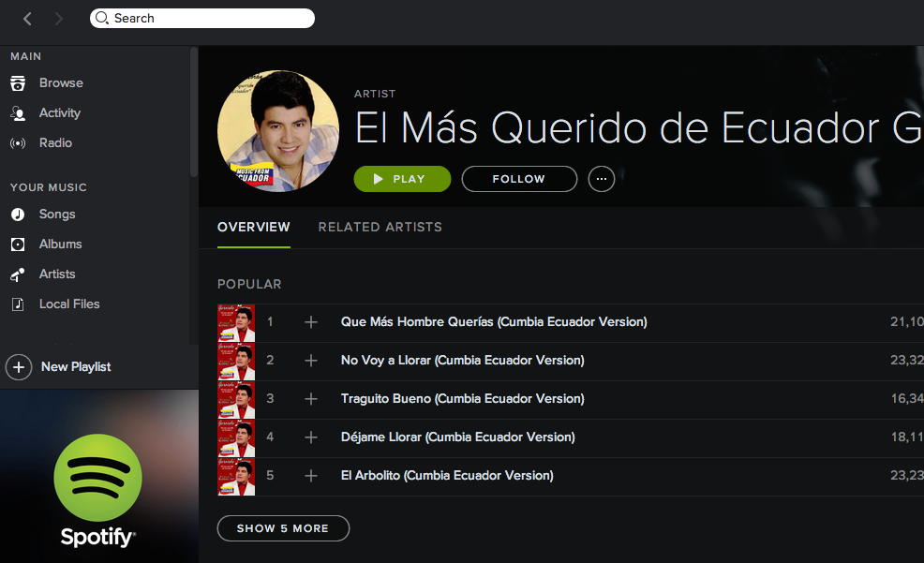Click album art for No Voy a Llorar

click(x=236, y=362)
